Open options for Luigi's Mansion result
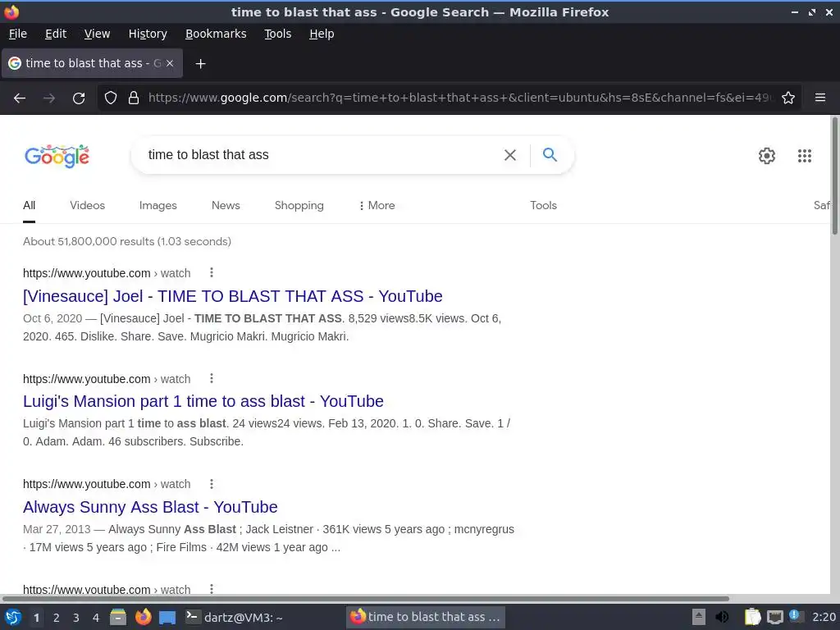 click(x=212, y=379)
